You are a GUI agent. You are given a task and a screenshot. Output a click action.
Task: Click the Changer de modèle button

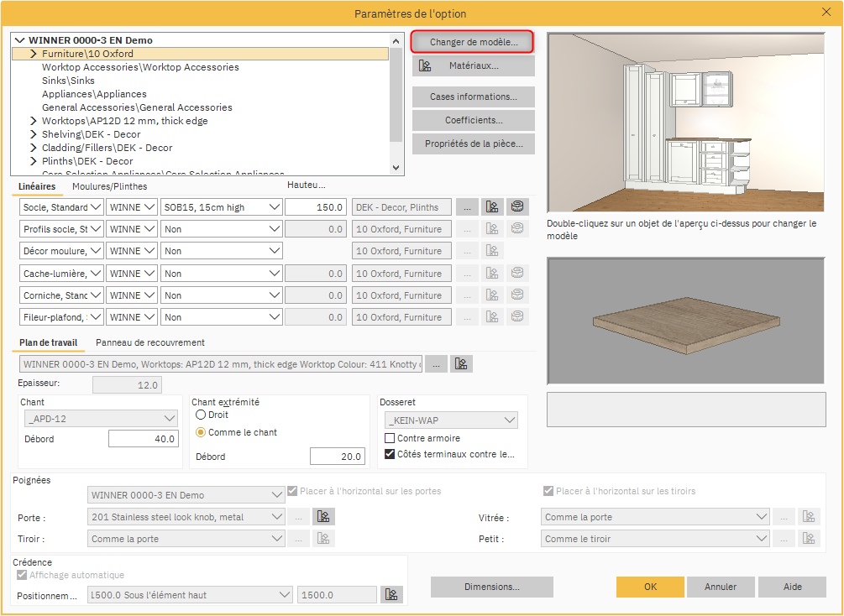click(x=473, y=41)
